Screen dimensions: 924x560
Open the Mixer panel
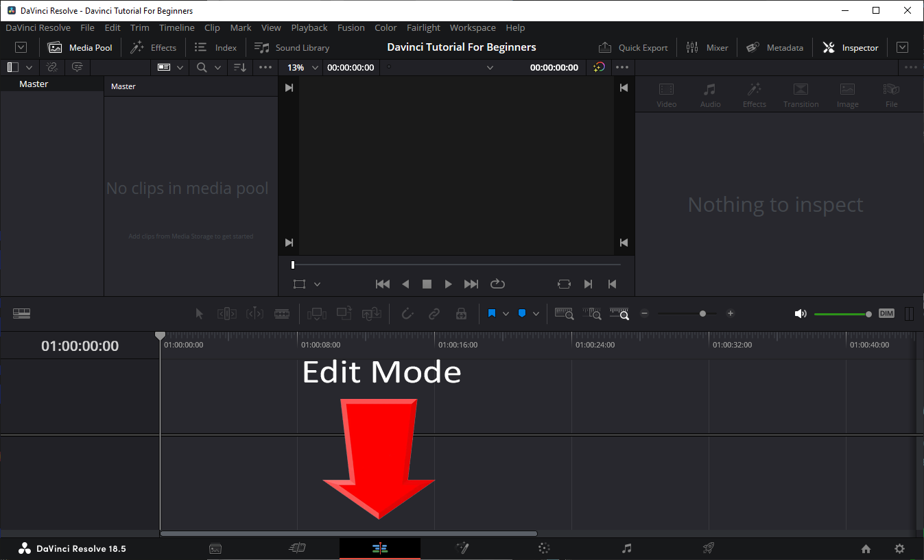(x=707, y=47)
